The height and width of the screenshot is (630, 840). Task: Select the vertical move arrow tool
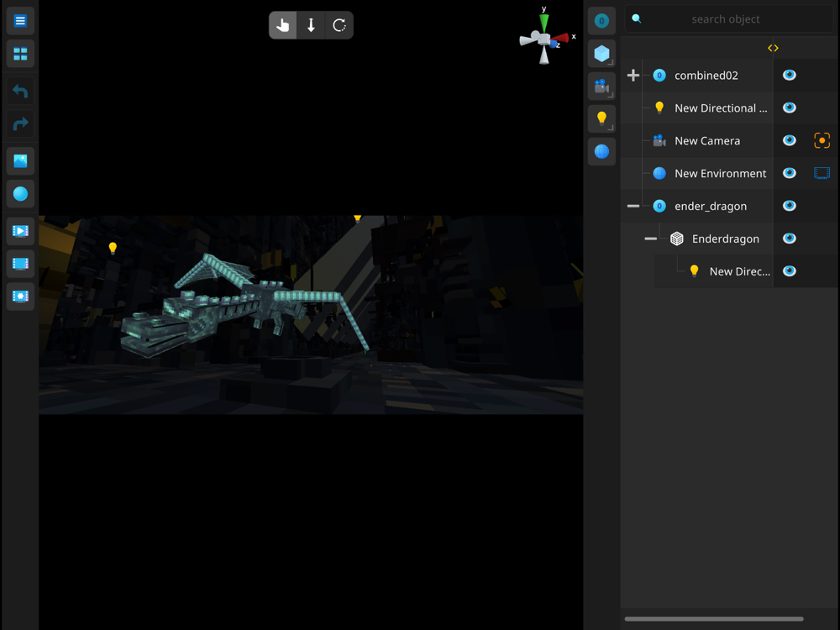point(311,25)
